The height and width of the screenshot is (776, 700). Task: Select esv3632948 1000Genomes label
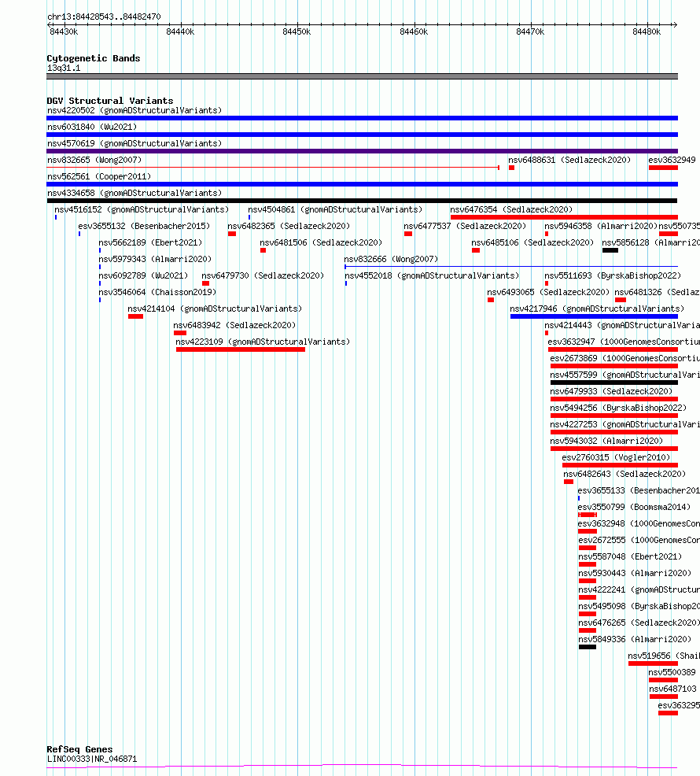click(639, 523)
